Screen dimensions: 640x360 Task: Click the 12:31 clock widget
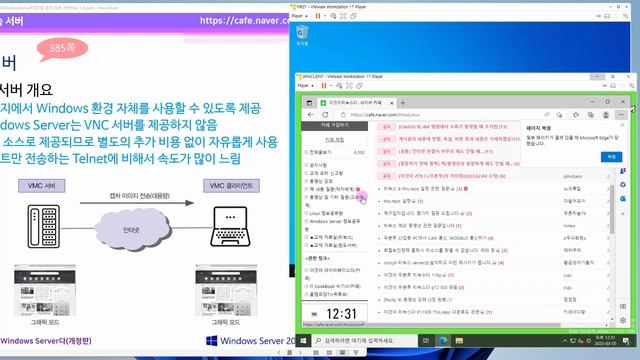[x=335, y=314]
